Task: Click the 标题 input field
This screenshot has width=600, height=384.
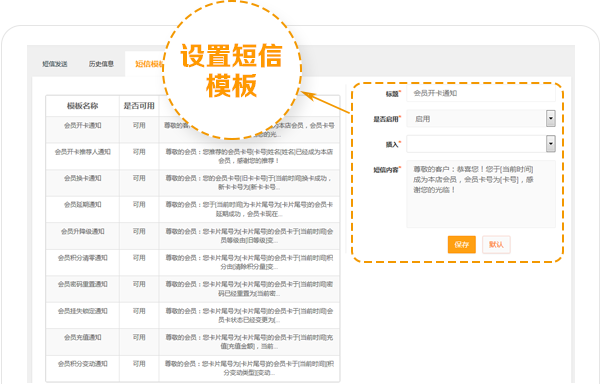Action: tap(481, 93)
